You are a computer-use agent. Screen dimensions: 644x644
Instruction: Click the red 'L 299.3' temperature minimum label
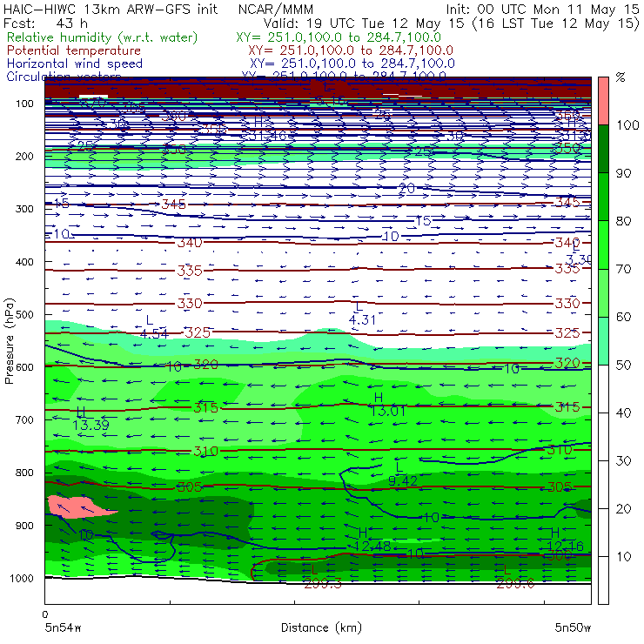point(322,577)
